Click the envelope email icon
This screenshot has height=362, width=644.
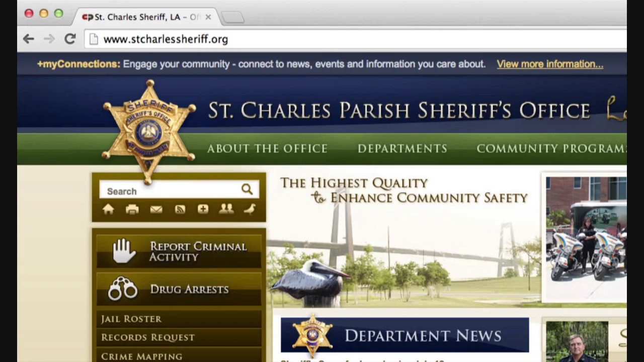point(156,210)
